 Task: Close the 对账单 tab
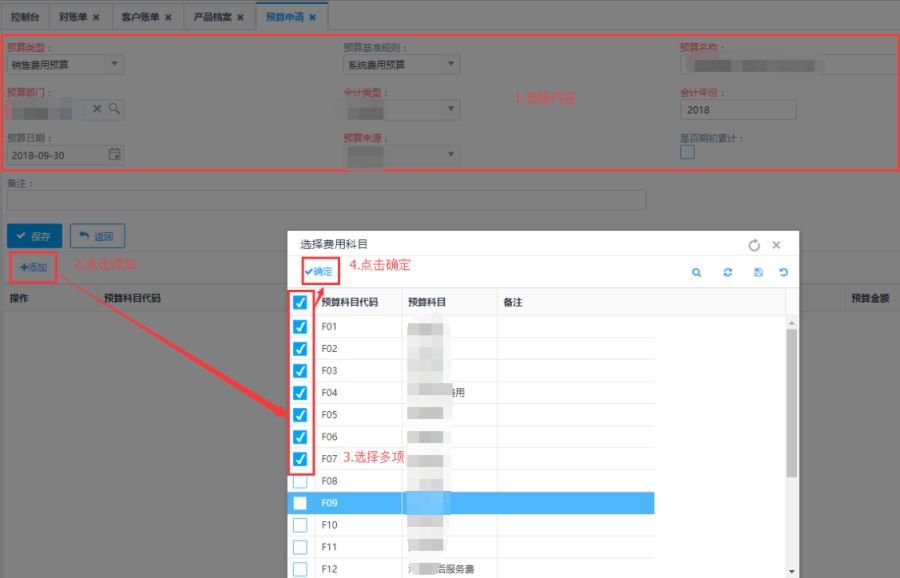click(96, 18)
